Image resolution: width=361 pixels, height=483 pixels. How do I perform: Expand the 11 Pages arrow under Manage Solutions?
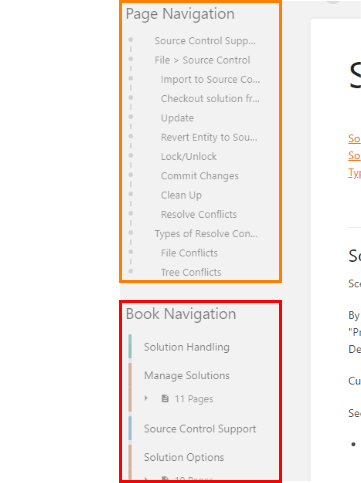tap(146, 398)
